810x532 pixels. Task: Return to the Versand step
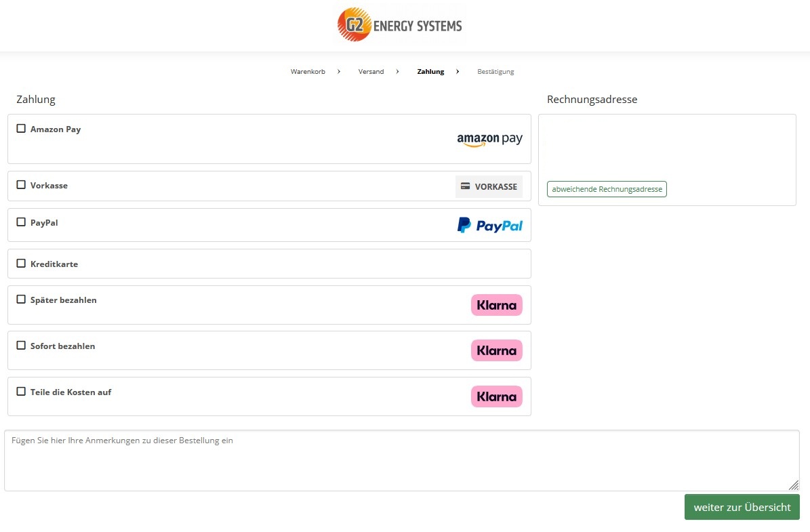[x=371, y=72]
